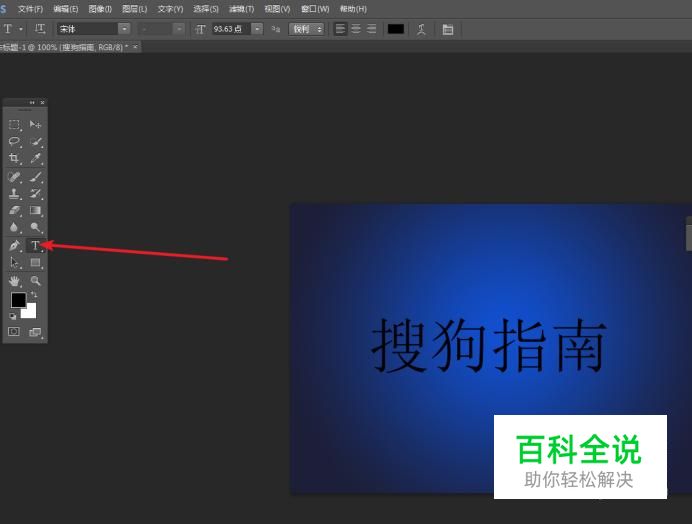
Task: Set left text alignment
Action: pyautogui.click(x=340, y=29)
